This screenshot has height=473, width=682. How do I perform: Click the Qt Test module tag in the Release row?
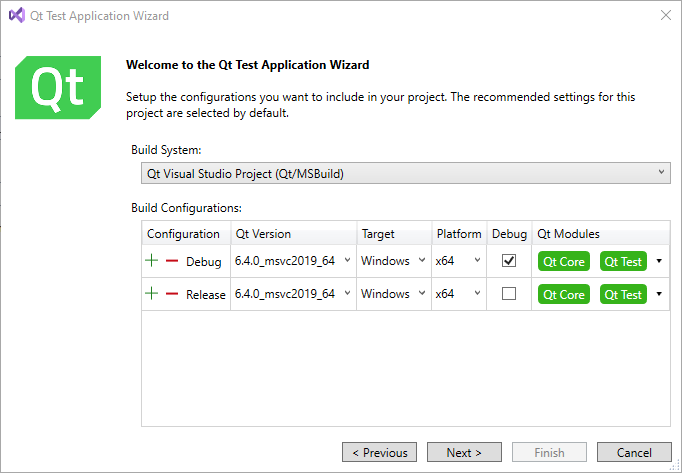coord(623,294)
